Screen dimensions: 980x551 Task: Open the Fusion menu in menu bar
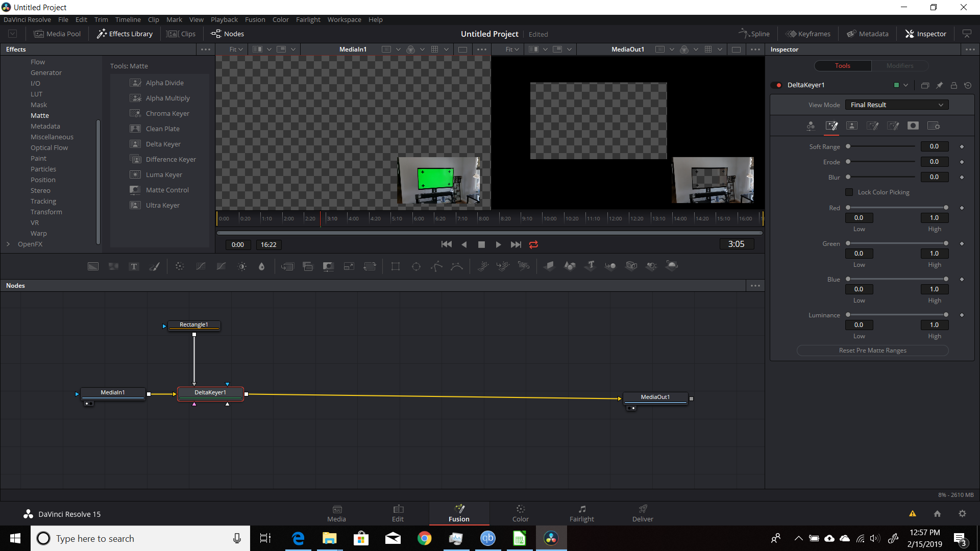tap(255, 19)
